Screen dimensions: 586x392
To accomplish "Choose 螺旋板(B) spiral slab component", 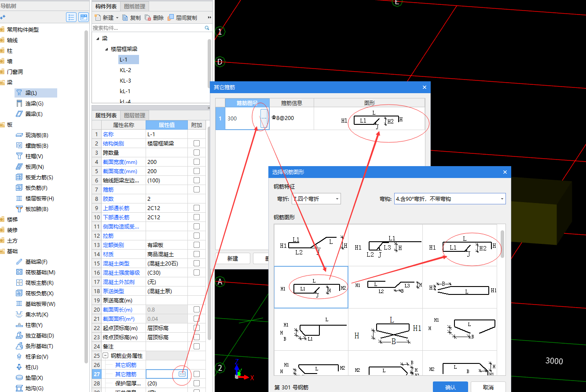I will click(38, 145).
